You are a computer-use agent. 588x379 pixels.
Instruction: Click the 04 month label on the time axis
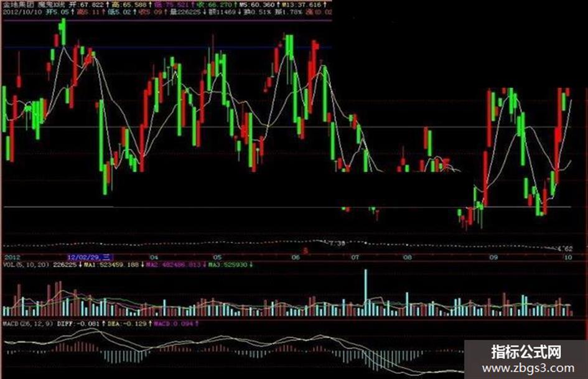pos(153,258)
